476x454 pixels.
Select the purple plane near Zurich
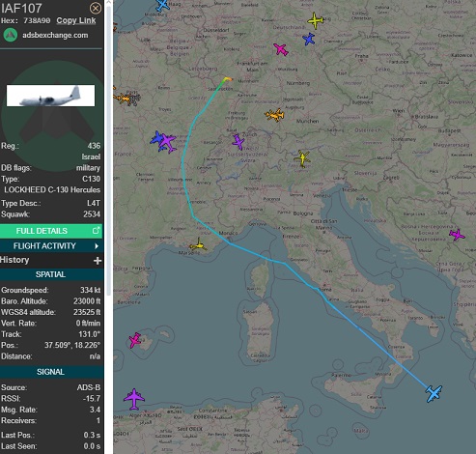(x=238, y=142)
